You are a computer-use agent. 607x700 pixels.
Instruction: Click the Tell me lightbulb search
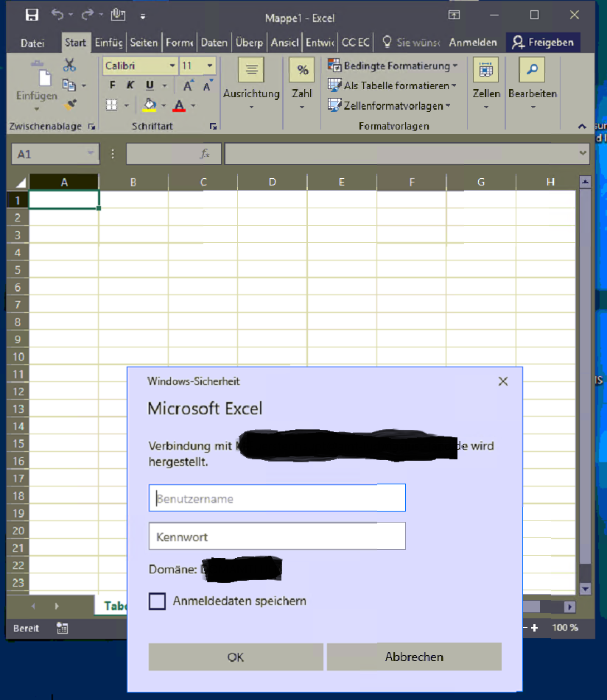coord(387,42)
